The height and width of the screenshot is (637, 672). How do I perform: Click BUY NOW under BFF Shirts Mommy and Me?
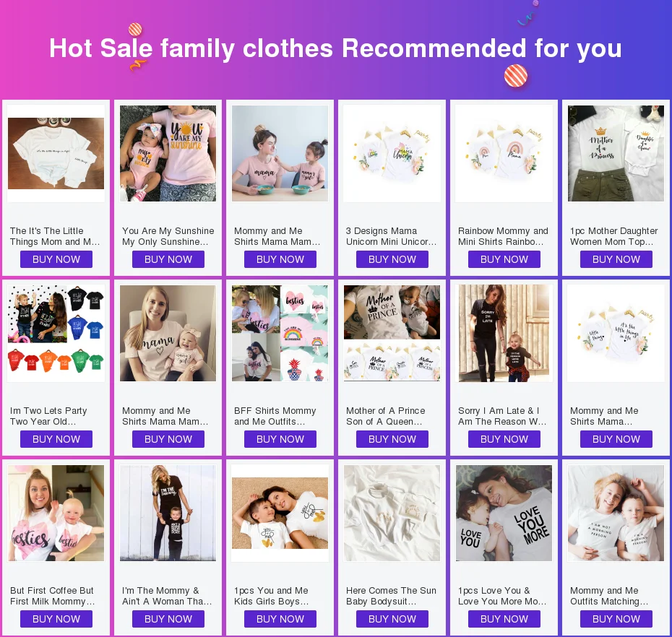[280, 439]
